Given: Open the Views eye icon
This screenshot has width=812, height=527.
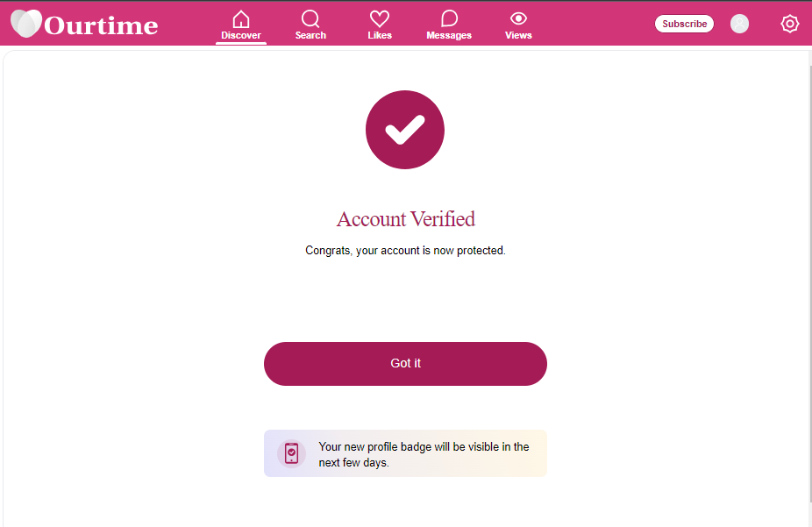Looking at the screenshot, I should click(518, 19).
